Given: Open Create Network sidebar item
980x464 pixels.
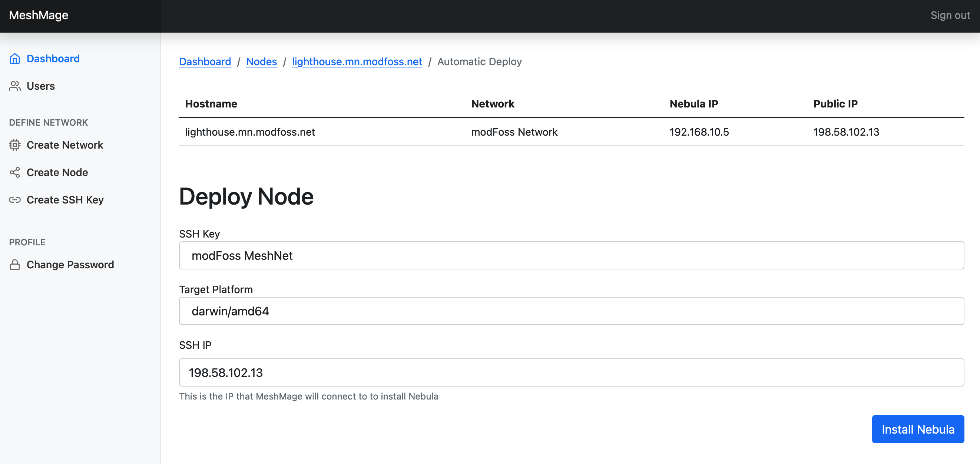Looking at the screenshot, I should 64,145.
